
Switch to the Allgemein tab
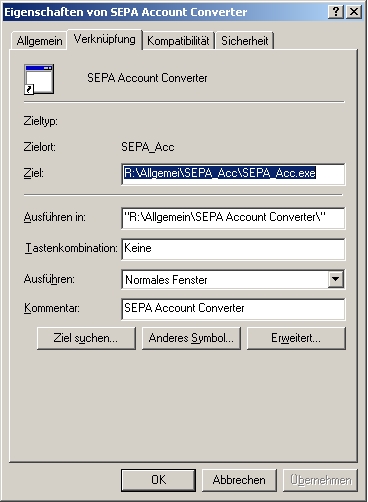(x=39, y=41)
